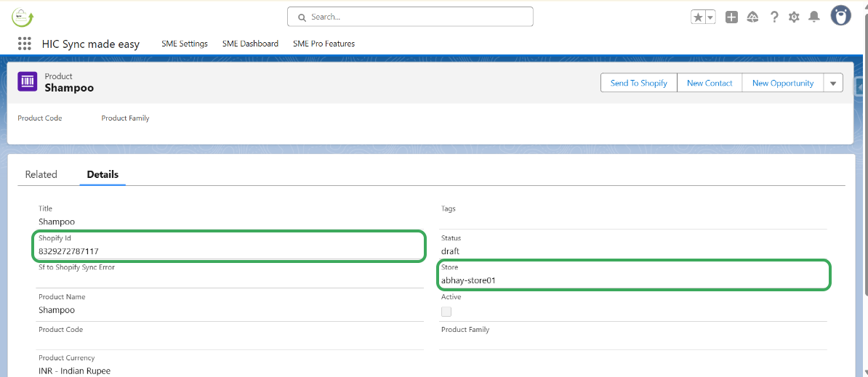The width and height of the screenshot is (868, 377).
Task: Open the App Launcher grid
Action: pos(24,44)
